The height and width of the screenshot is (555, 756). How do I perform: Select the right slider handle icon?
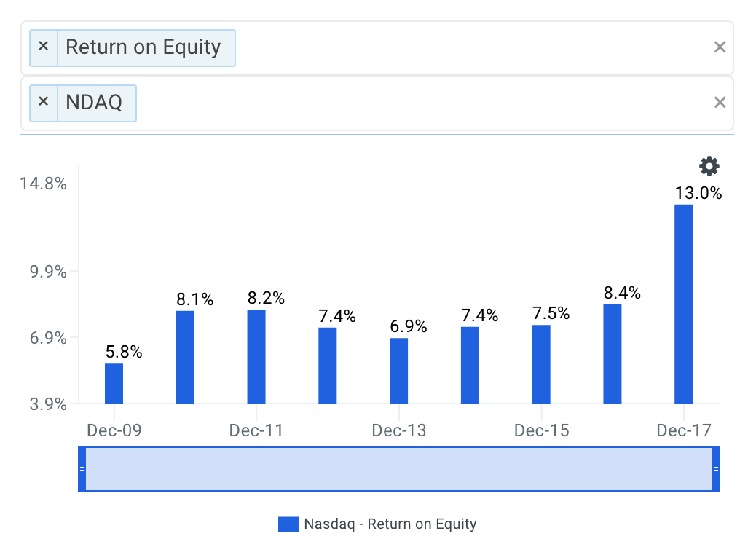point(717,468)
